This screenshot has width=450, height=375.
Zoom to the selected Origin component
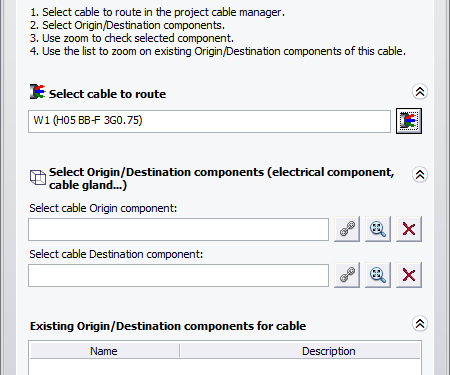click(x=378, y=229)
